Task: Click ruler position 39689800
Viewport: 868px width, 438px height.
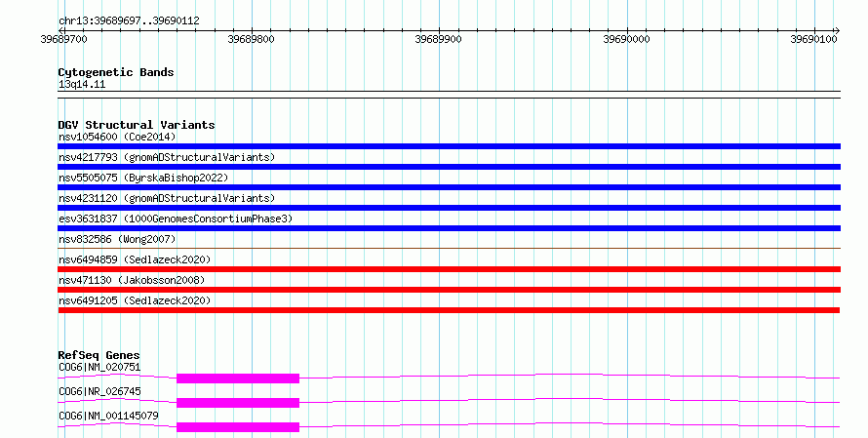Action: pos(252,39)
